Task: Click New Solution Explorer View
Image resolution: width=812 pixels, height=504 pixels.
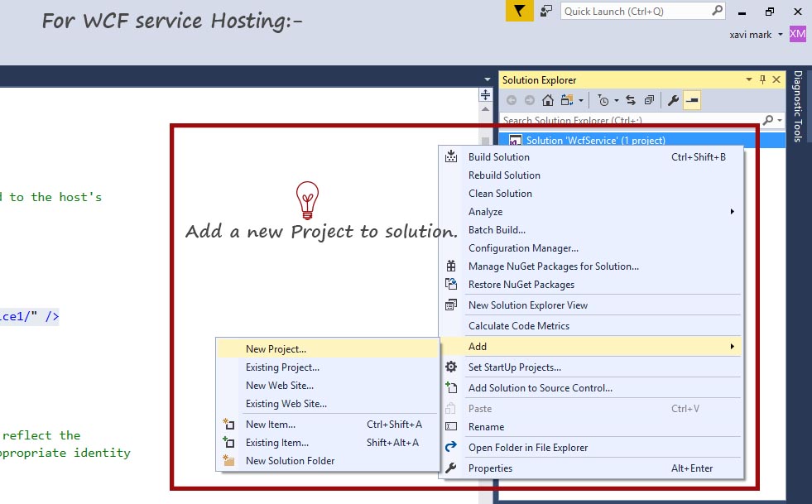Action: coord(591,305)
